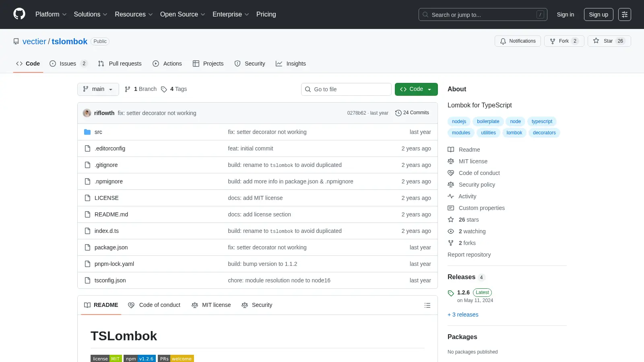Open the green Code dropdown
644x362 pixels.
[x=416, y=89]
